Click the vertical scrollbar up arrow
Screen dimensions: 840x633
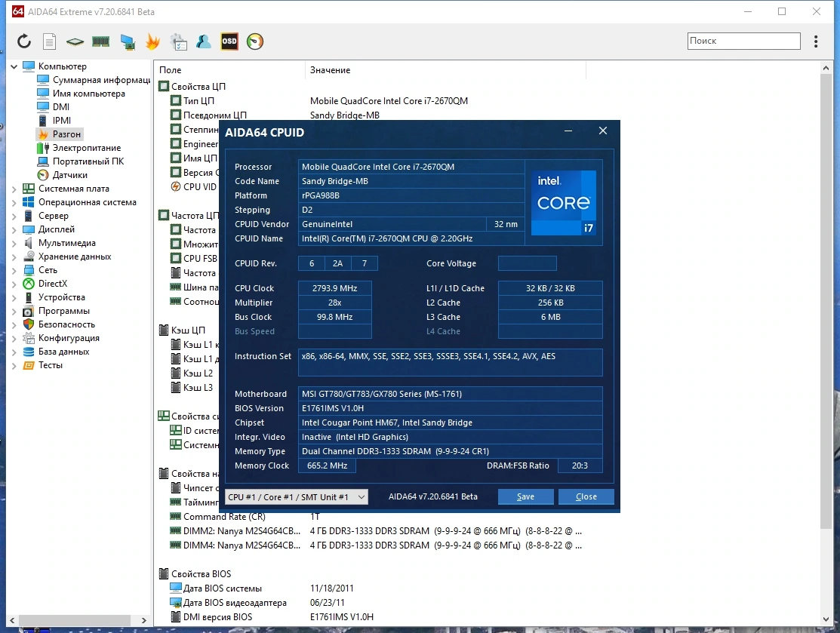[826, 68]
